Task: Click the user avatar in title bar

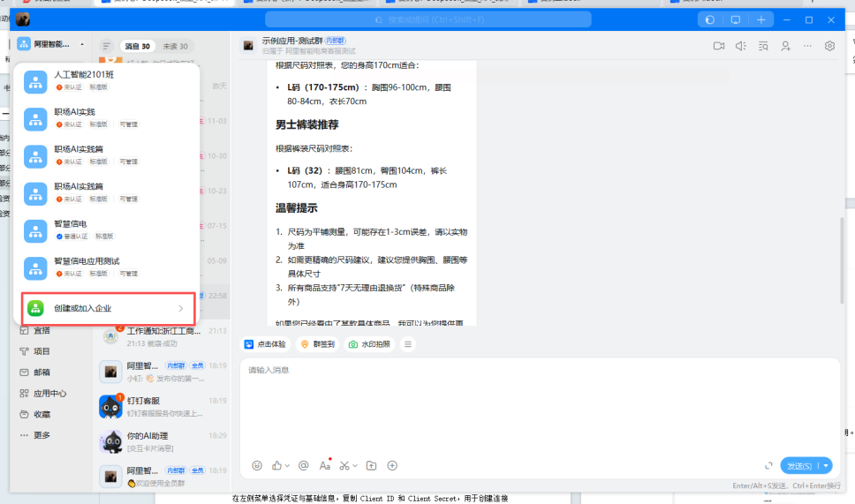Action: (x=23, y=19)
